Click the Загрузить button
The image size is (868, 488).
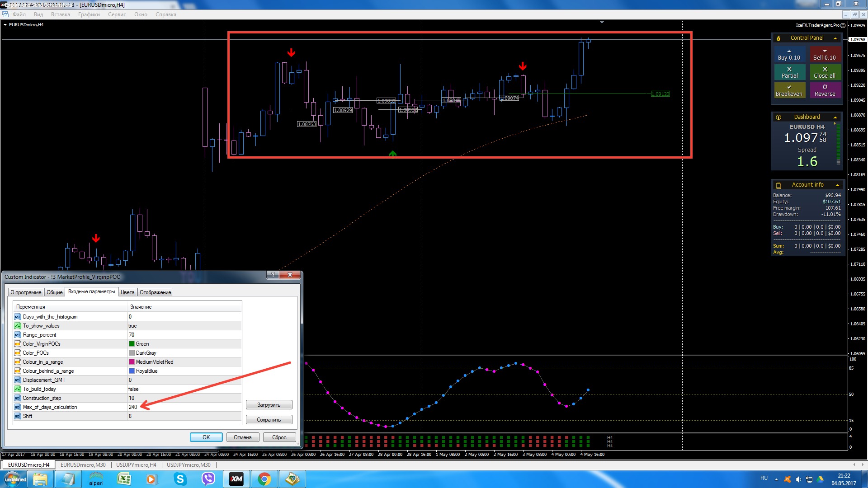pos(269,405)
